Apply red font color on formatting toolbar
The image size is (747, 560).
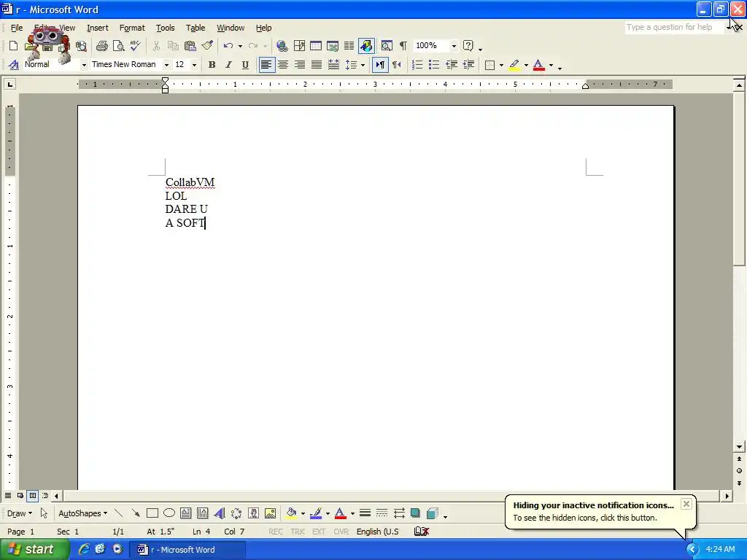[539, 65]
